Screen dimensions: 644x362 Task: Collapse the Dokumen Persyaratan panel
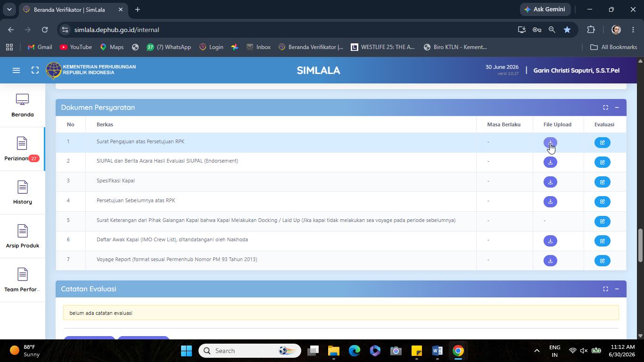tap(617, 107)
